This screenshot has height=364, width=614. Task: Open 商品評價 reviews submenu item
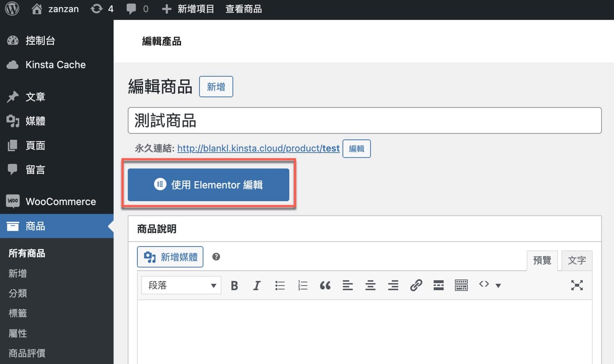(x=27, y=353)
